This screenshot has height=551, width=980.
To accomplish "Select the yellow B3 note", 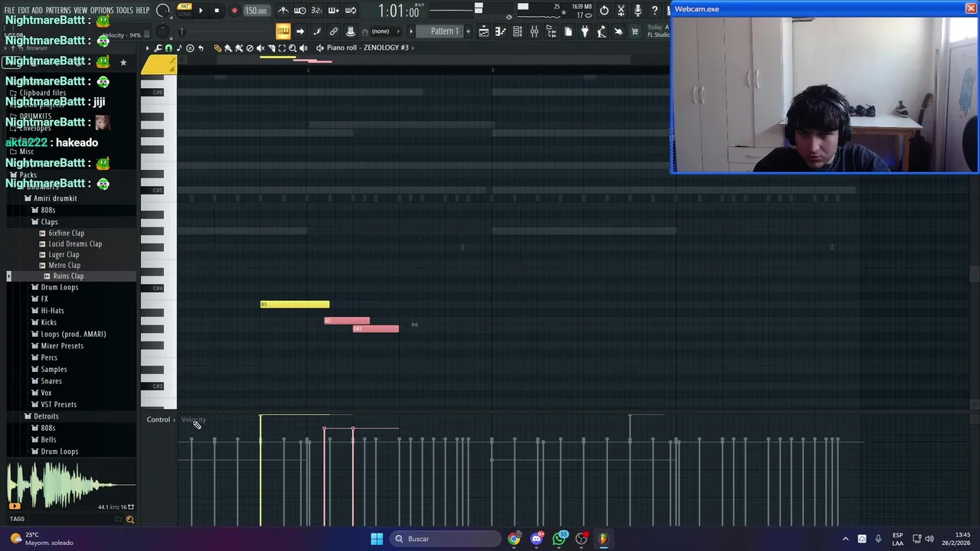I will pyautogui.click(x=295, y=305).
